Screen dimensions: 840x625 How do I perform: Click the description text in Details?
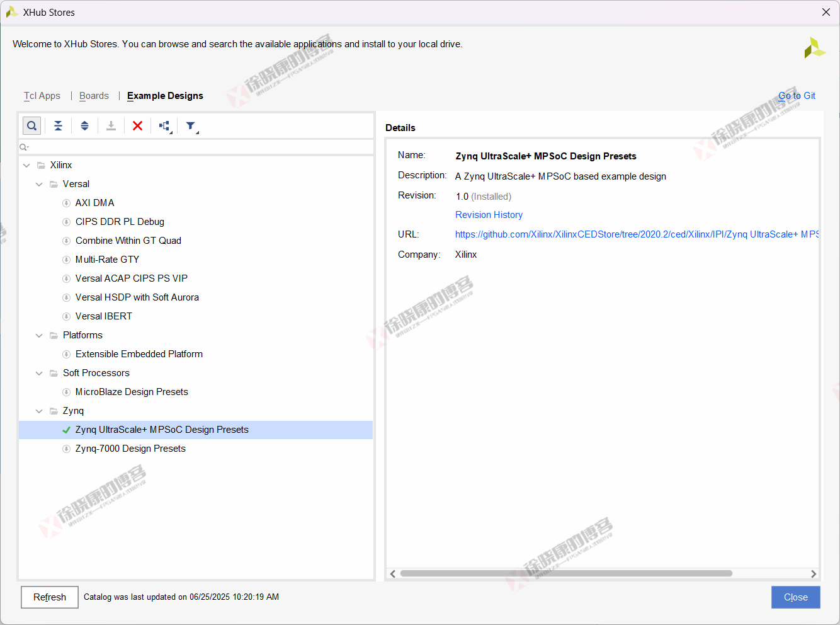[560, 176]
